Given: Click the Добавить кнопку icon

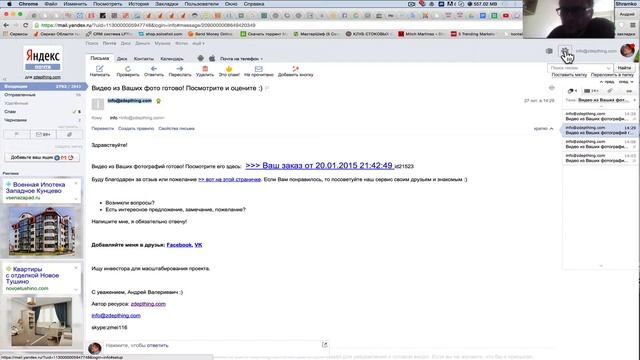Looking at the screenshot, I should pos(296,69).
